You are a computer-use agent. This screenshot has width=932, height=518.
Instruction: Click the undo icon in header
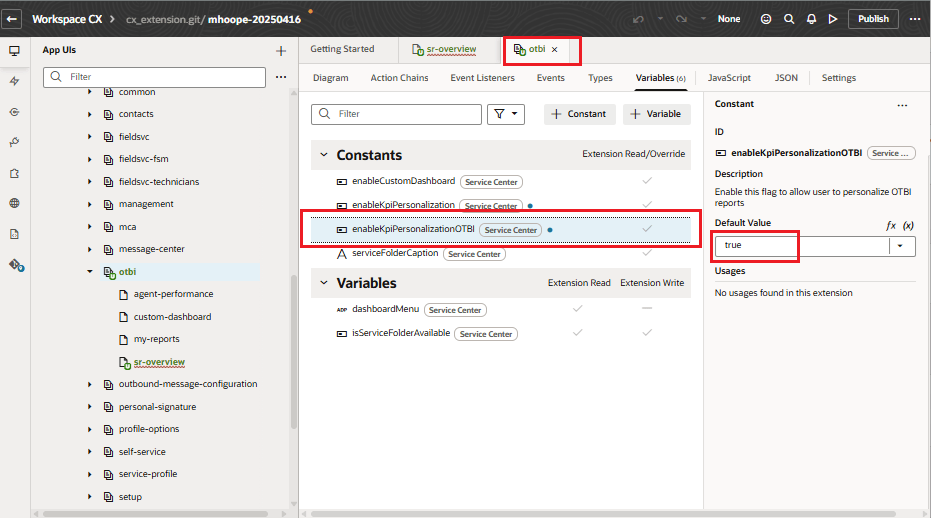point(638,19)
